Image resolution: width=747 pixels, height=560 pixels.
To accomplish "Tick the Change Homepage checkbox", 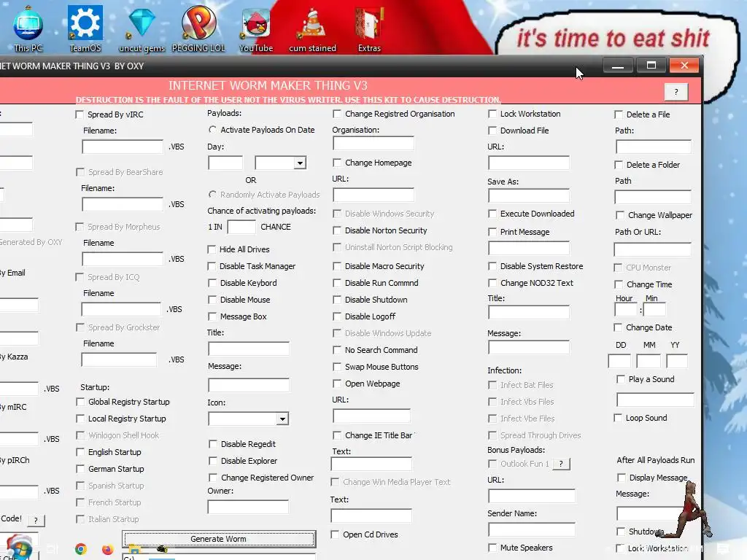I will 337,163.
